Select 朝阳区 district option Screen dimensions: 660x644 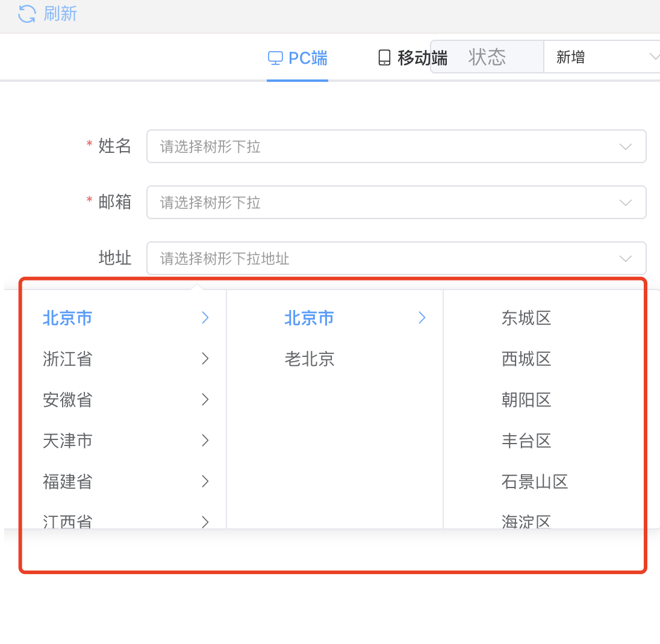coord(526,400)
